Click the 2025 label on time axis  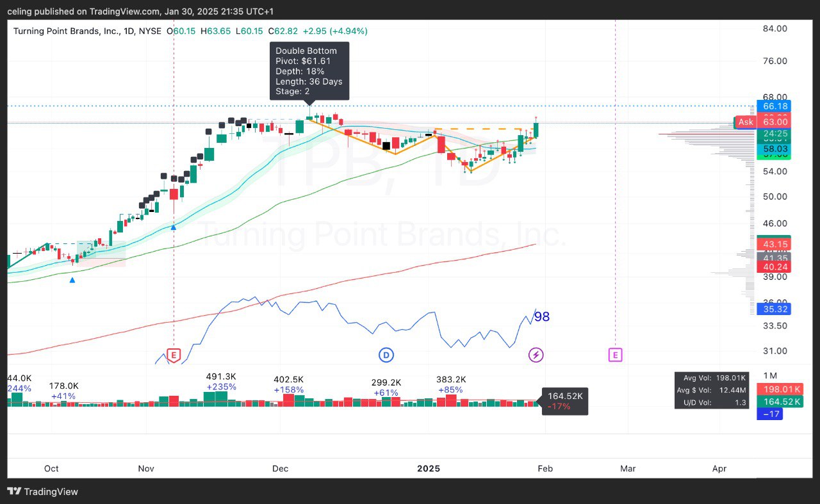coord(428,468)
